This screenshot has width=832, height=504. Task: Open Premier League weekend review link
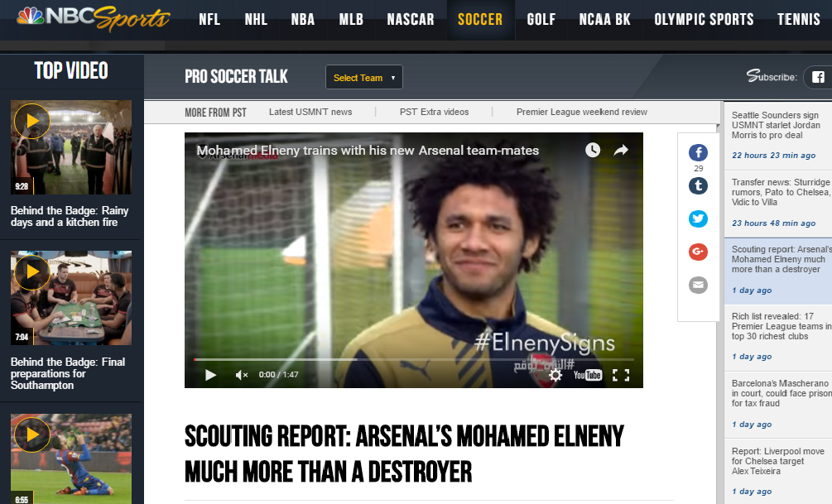[x=581, y=112]
